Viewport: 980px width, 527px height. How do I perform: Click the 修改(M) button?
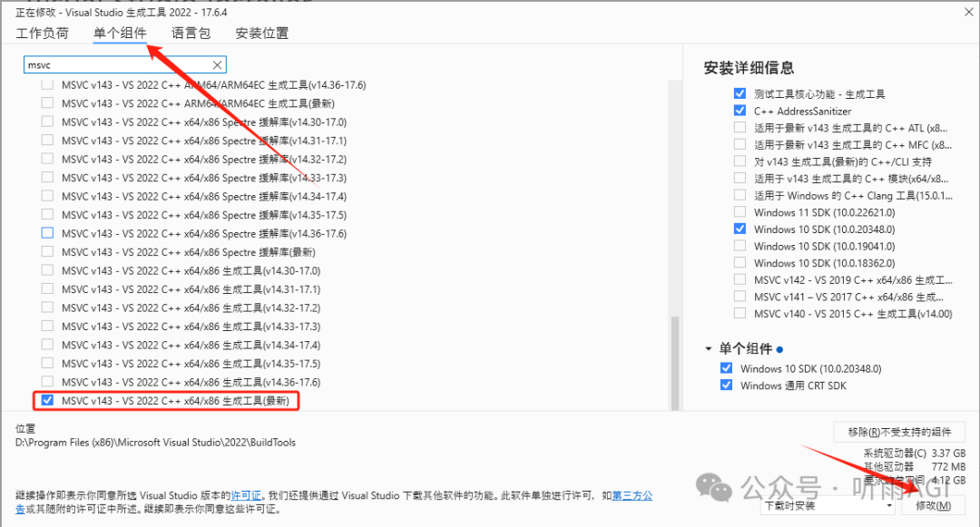point(933,505)
